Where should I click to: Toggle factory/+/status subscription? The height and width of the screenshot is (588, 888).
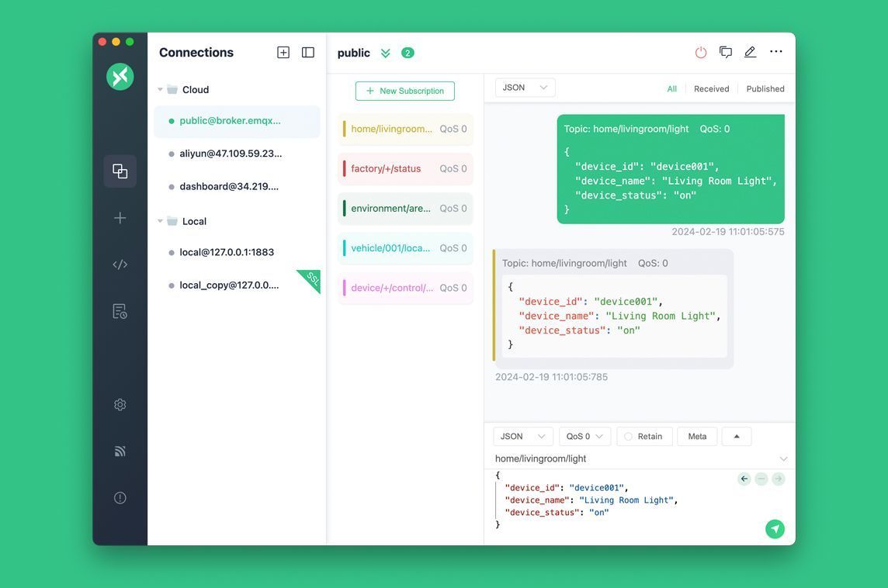pos(405,168)
